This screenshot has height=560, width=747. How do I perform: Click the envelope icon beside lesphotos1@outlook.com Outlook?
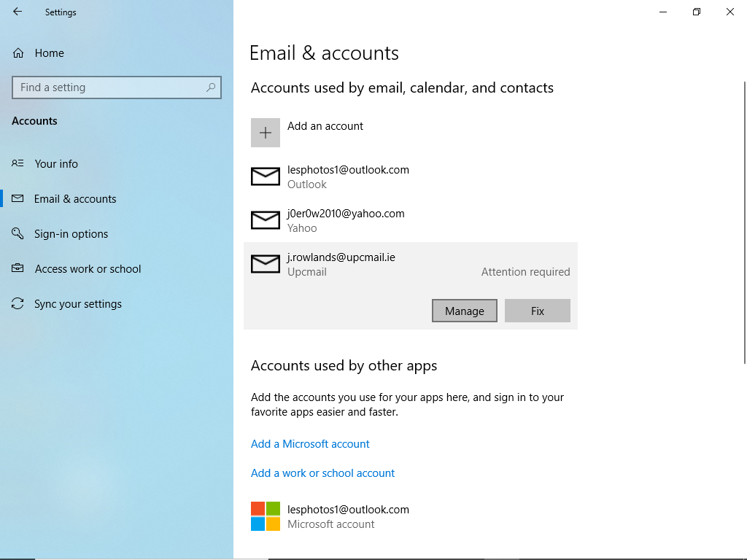[x=266, y=176]
